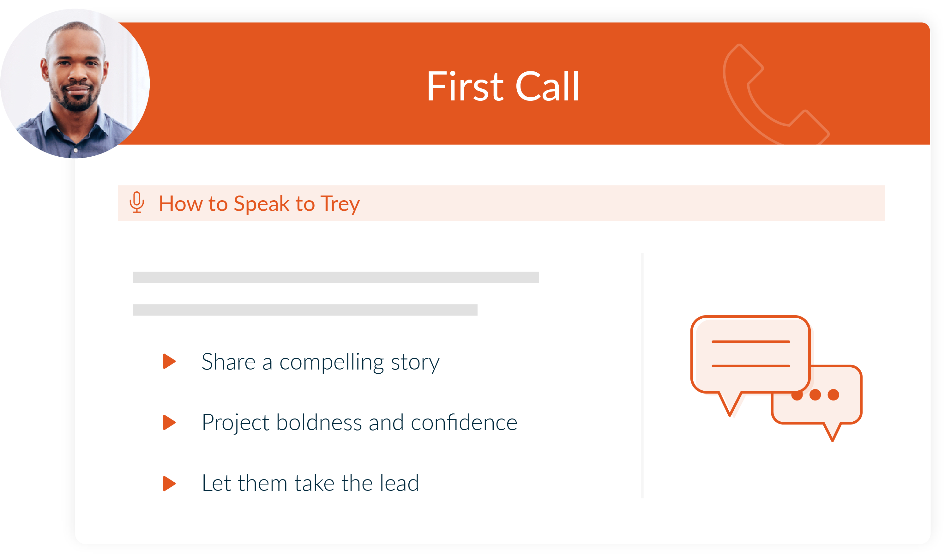Viewport: 951px width, 560px height.
Task: Click the pink How to Speak section bar
Action: pos(502,203)
